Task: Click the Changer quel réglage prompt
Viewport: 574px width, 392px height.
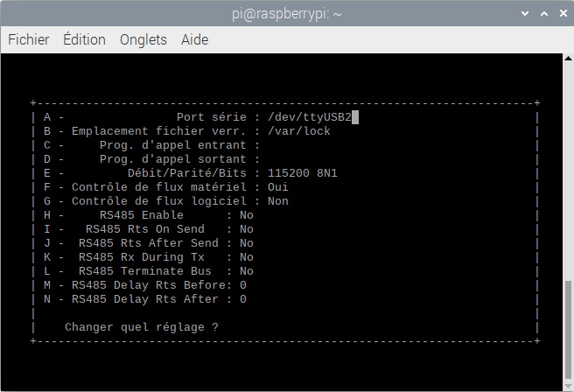Action: 142,327
